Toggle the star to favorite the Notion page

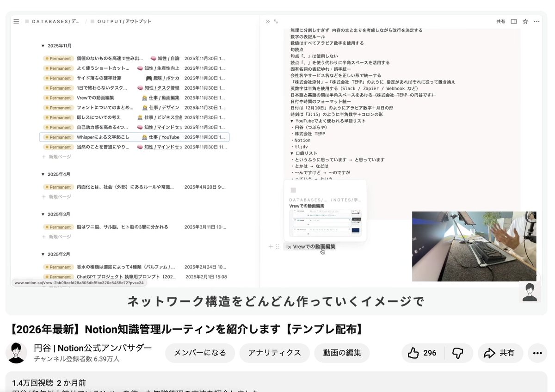click(525, 21)
